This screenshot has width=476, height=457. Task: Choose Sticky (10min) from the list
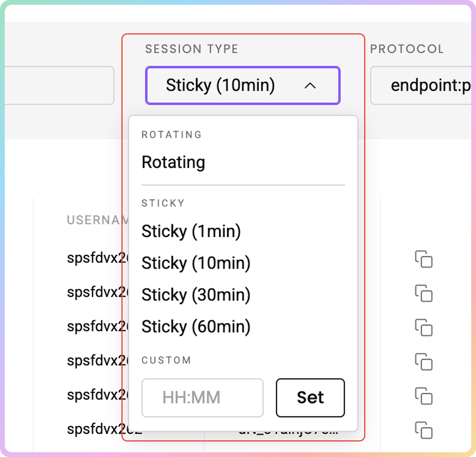tap(196, 263)
